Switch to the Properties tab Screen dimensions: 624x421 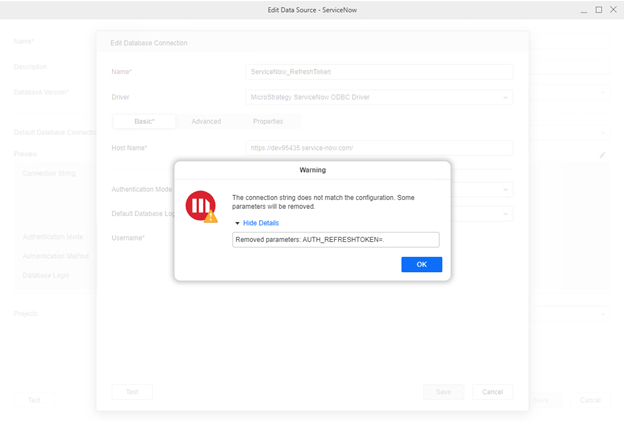(268, 121)
